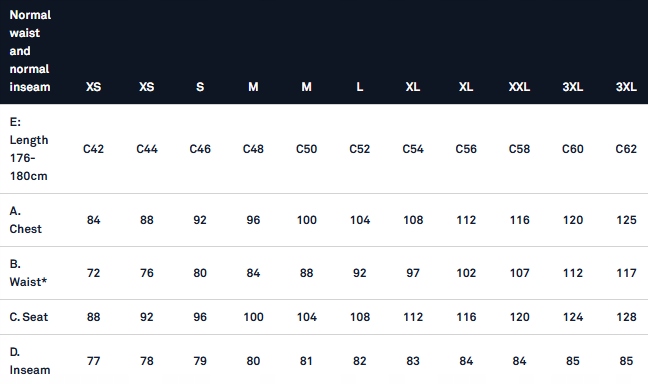Click seat value 128
Viewport: 648px width, 384px height.
tap(626, 317)
